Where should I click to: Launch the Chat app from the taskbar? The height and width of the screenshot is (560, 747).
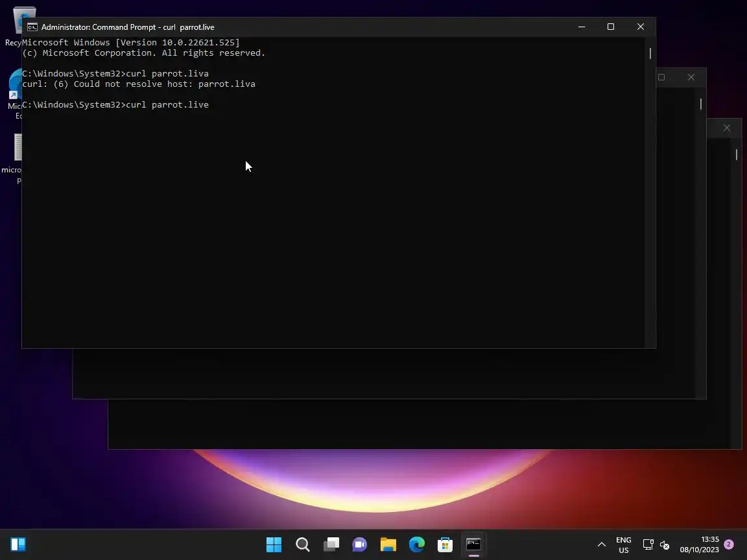(360, 544)
